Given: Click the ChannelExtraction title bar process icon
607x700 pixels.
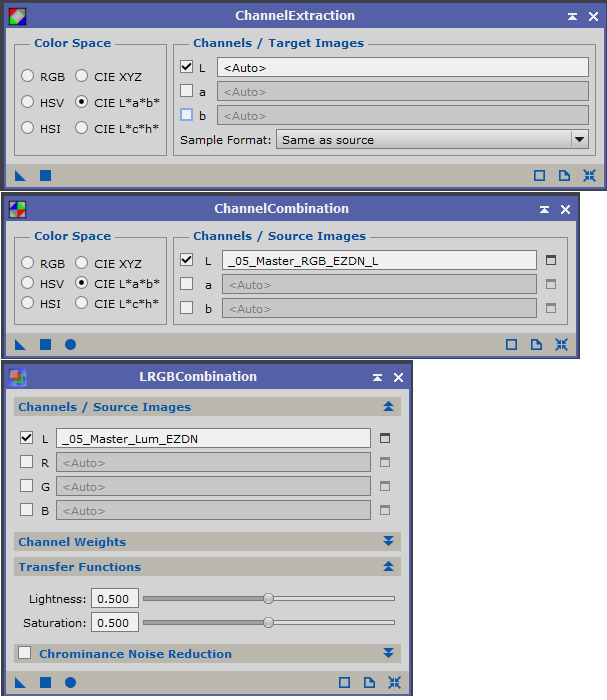Looking at the screenshot, I should point(17,17).
